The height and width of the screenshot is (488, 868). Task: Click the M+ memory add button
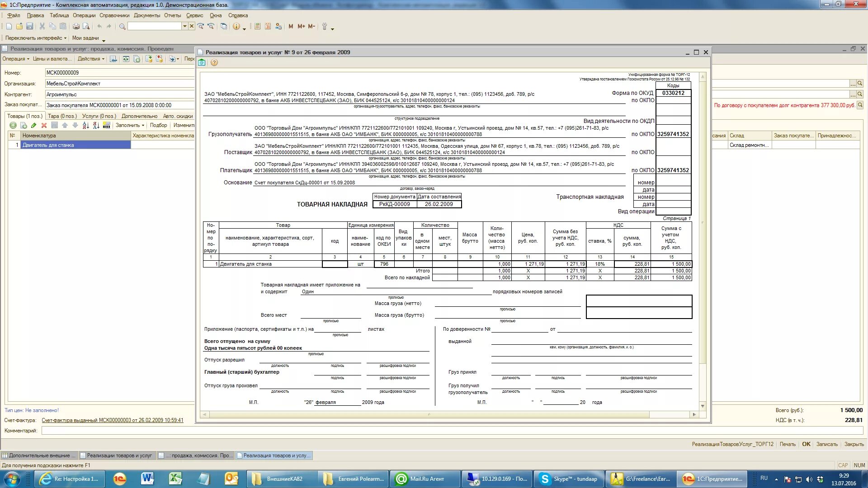point(301,27)
